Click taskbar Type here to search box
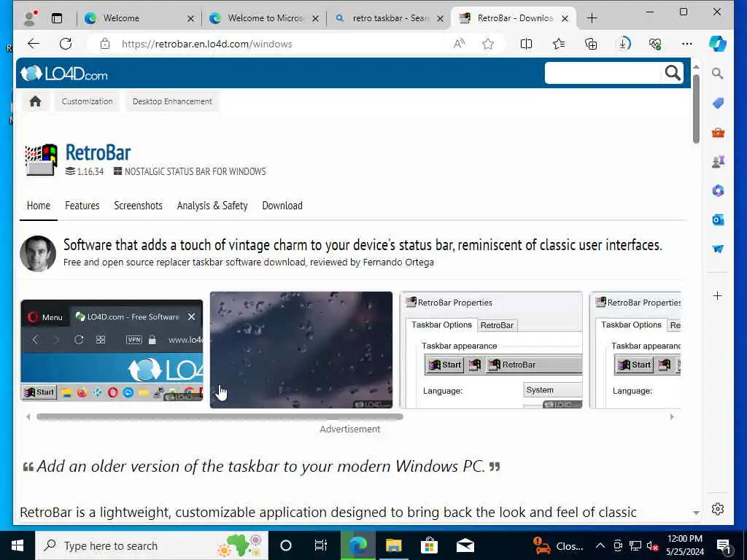 [x=152, y=545]
